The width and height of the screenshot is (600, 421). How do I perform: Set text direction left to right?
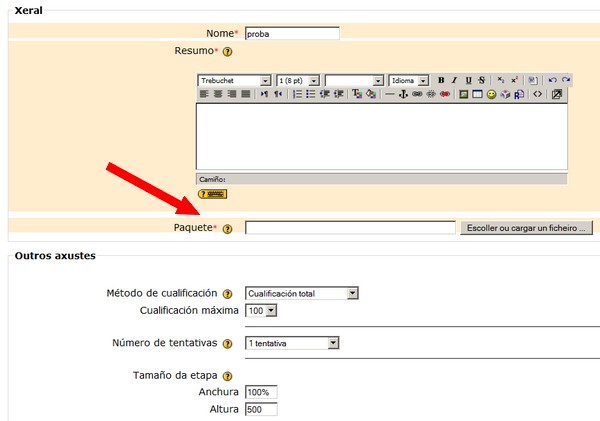tap(264, 94)
